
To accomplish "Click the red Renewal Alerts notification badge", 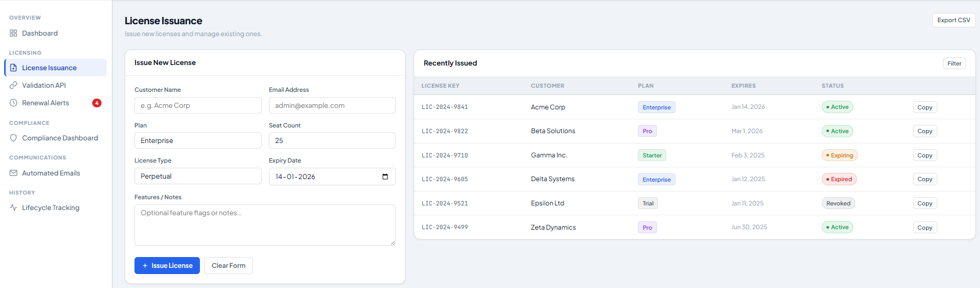I will click(x=96, y=103).
